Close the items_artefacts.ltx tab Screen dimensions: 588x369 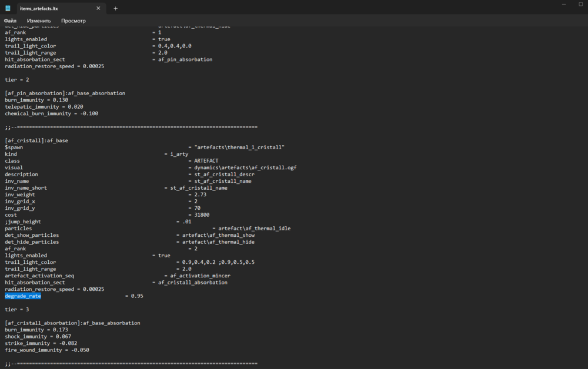tap(98, 8)
